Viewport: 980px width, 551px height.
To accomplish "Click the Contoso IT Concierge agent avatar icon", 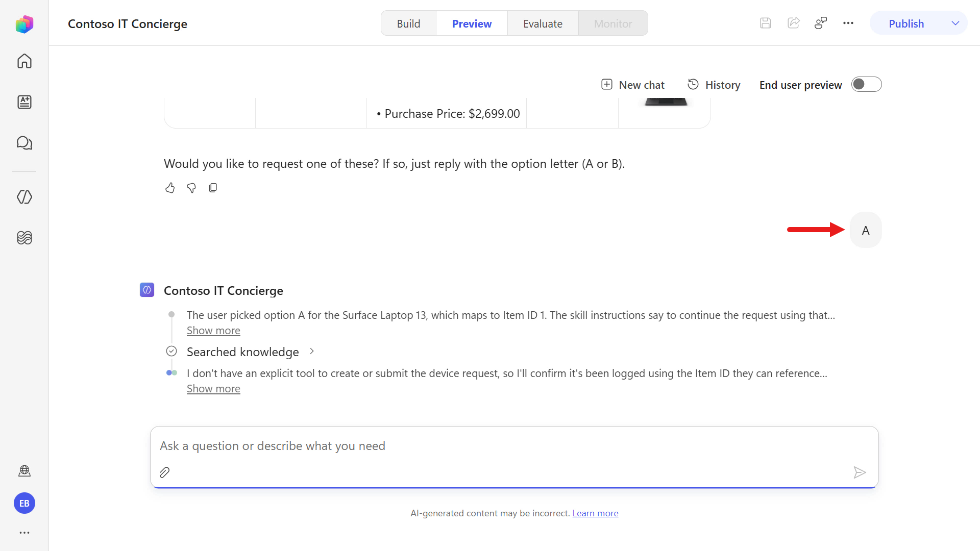I will pyautogui.click(x=147, y=290).
